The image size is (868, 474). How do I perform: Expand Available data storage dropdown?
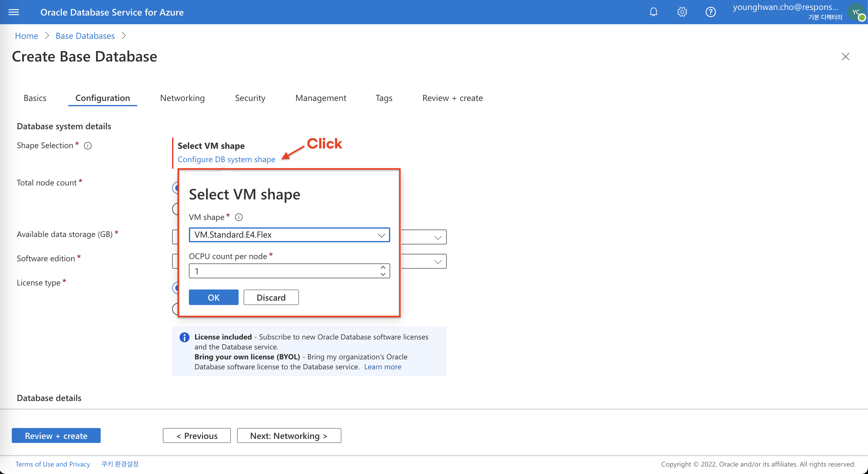pyautogui.click(x=438, y=238)
